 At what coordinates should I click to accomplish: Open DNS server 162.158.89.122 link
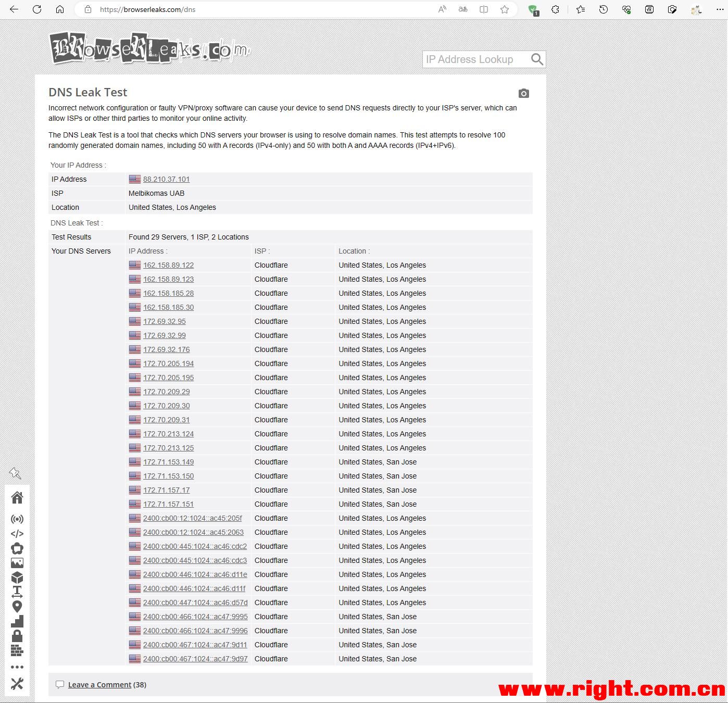pos(168,265)
